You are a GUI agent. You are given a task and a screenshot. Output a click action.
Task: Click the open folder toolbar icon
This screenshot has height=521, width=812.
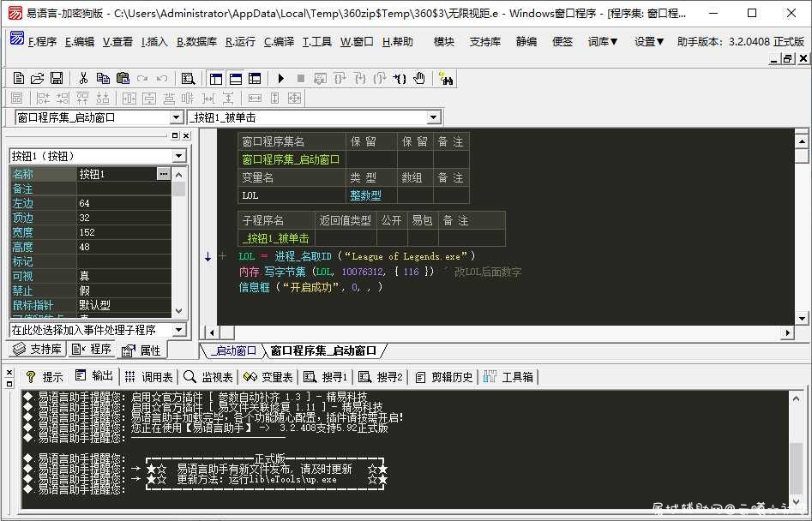coord(37,79)
